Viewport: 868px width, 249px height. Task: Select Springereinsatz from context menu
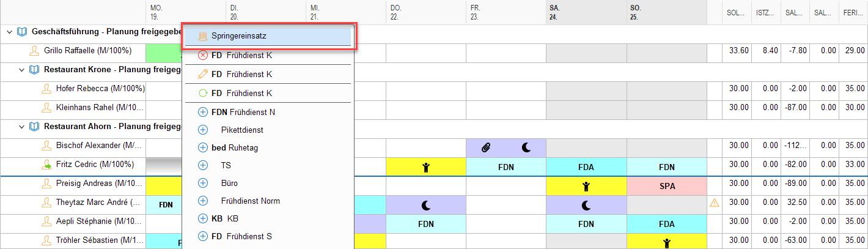coord(268,36)
